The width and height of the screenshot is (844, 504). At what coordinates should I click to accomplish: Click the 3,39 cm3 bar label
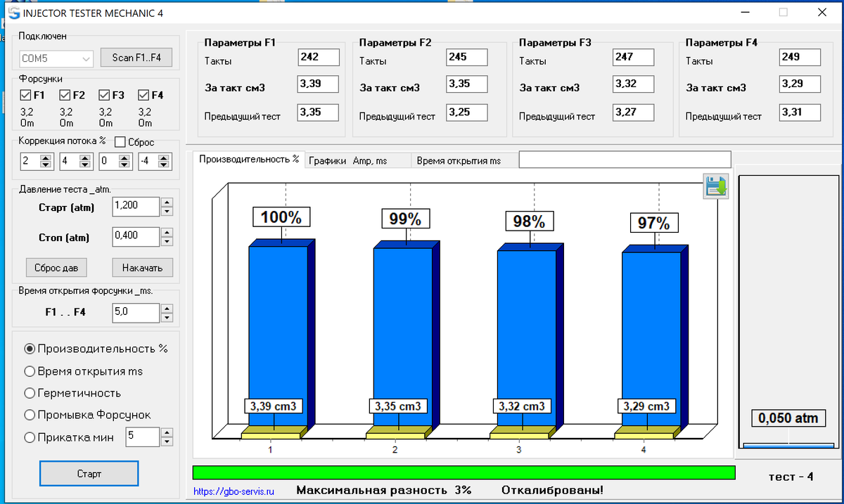click(274, 406)
